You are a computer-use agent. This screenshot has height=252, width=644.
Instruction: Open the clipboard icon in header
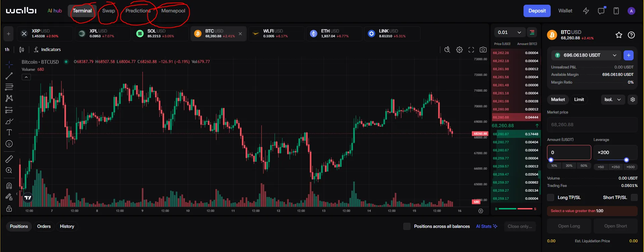[616, 11]
